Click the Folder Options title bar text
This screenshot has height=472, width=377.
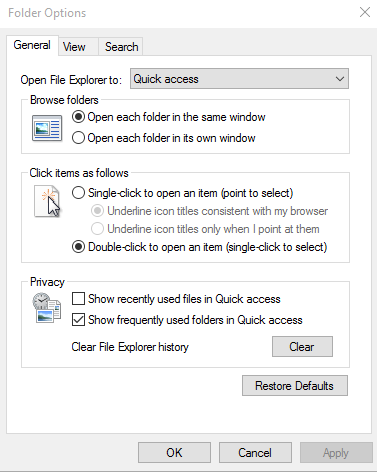point(47,13)
